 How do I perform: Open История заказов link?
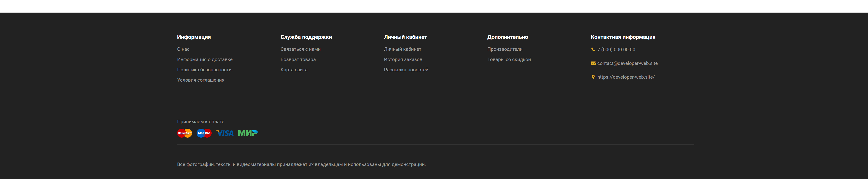pyautogui.click(x=403, y=59)
